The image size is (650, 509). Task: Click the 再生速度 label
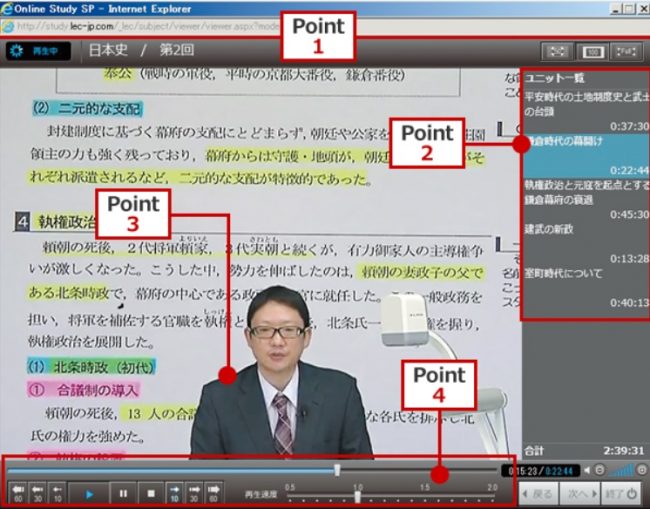(260, 494)
